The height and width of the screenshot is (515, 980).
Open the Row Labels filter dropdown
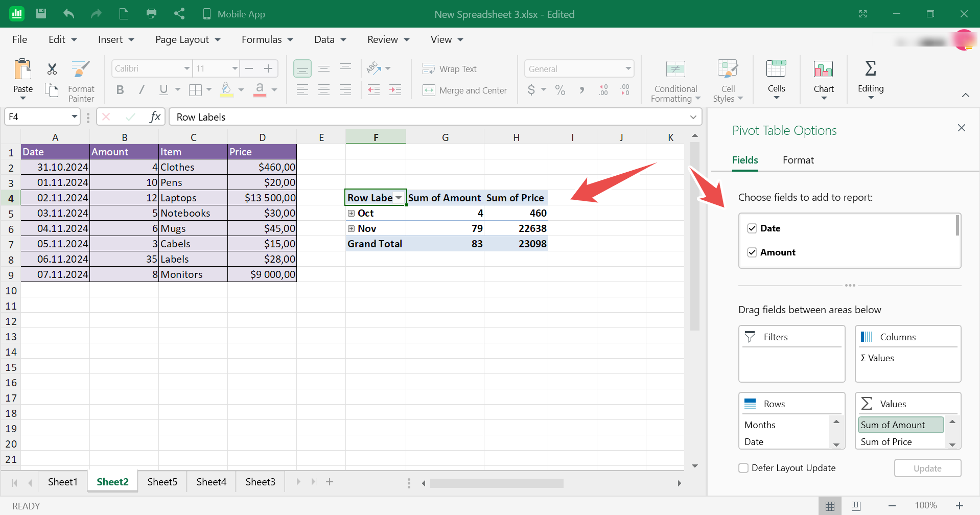click(399, 198)
